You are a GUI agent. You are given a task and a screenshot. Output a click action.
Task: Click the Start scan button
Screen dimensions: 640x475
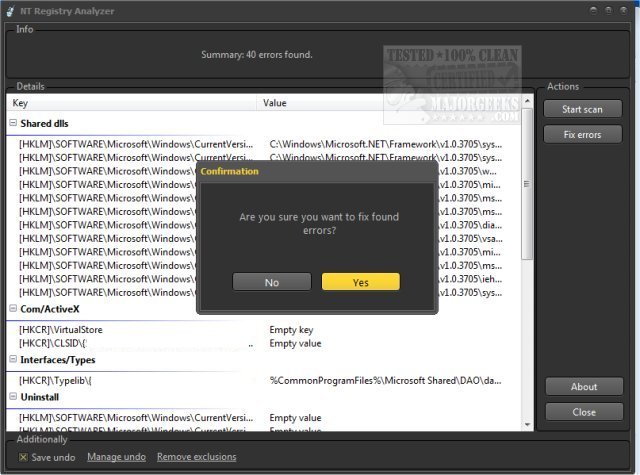(582, 109)
